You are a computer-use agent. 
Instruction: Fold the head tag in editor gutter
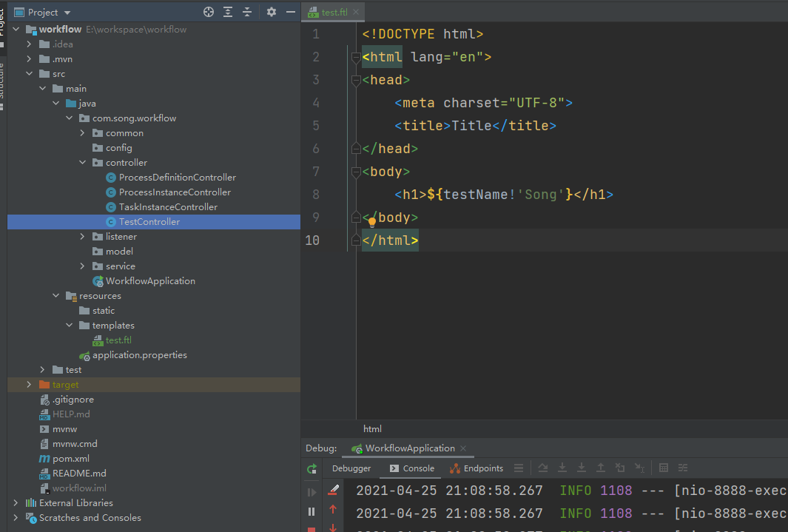[356, 80]
